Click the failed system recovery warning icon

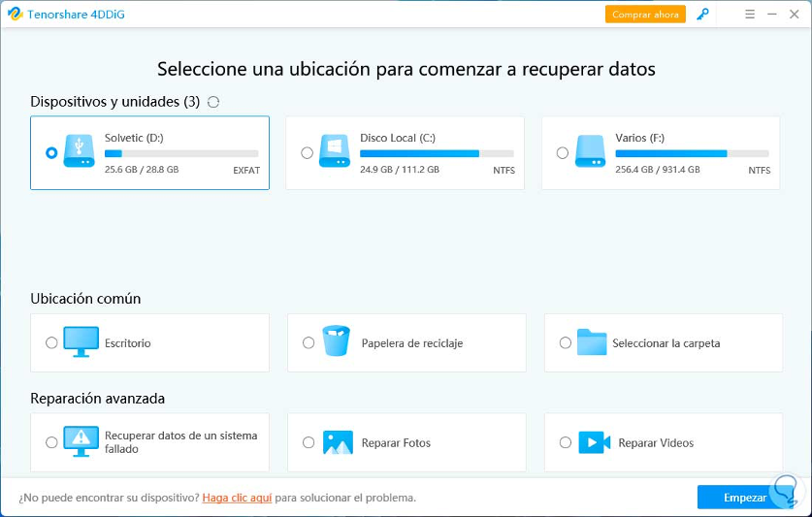[81, 442]
